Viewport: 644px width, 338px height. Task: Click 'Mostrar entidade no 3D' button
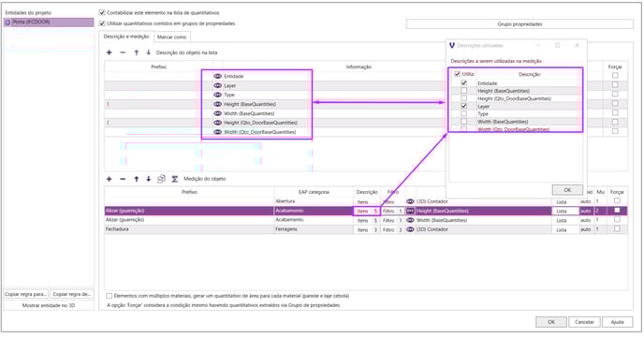[49, 305]
